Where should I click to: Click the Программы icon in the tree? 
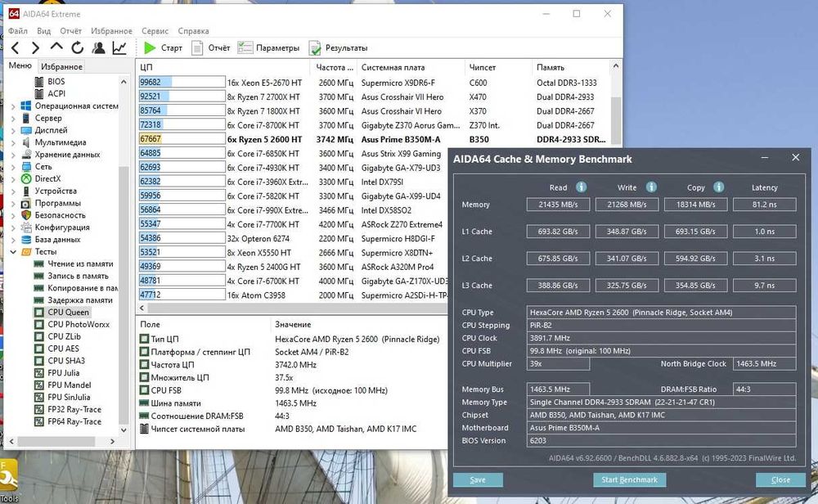[26, 203]
